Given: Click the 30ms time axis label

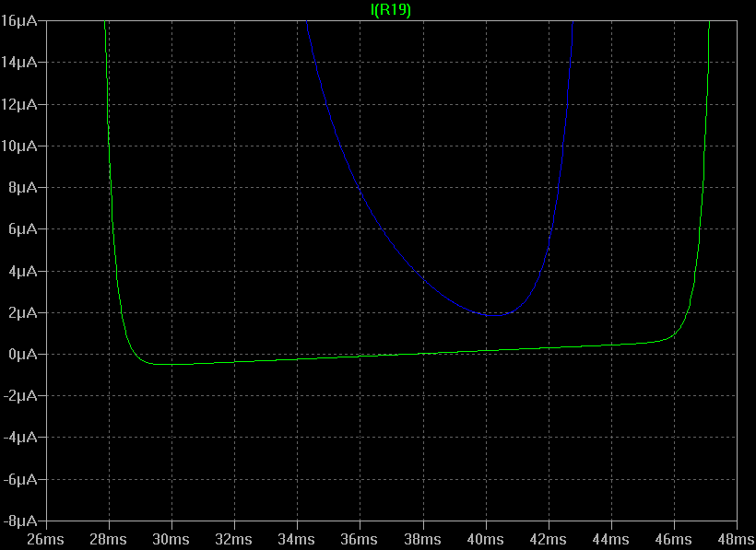Looking at the screenshot, I should click(171, 539).
